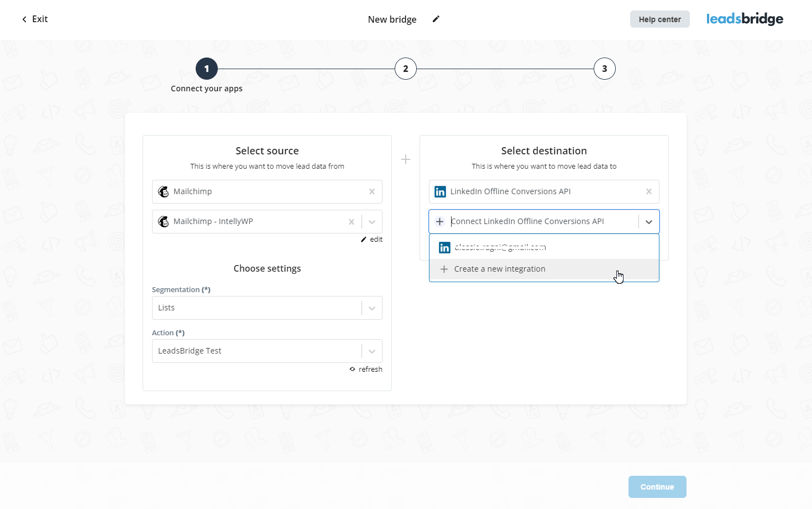This screenshot has height=509, width=812.
Task: Click the LeadsBridge logo
Action: click(745, 19)
